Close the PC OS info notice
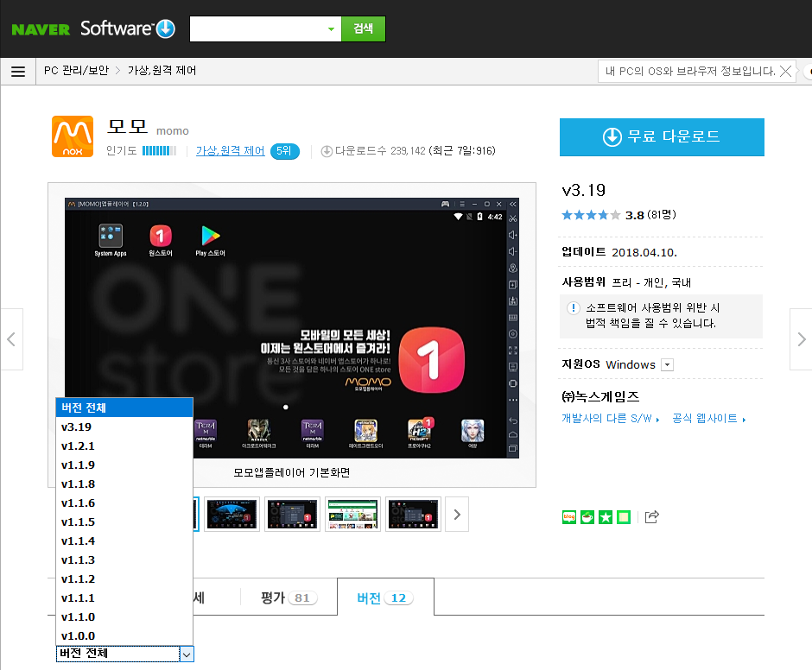 pos(785,72)
